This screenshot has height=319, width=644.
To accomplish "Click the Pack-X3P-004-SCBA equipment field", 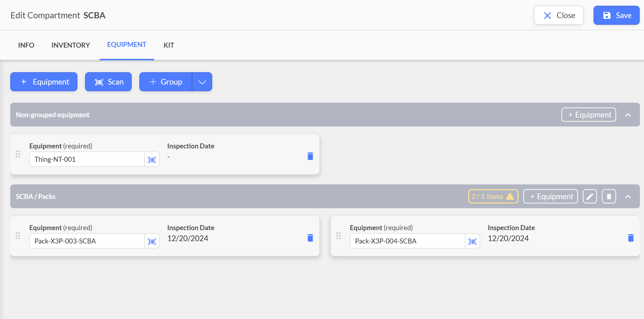I will 408,241.
